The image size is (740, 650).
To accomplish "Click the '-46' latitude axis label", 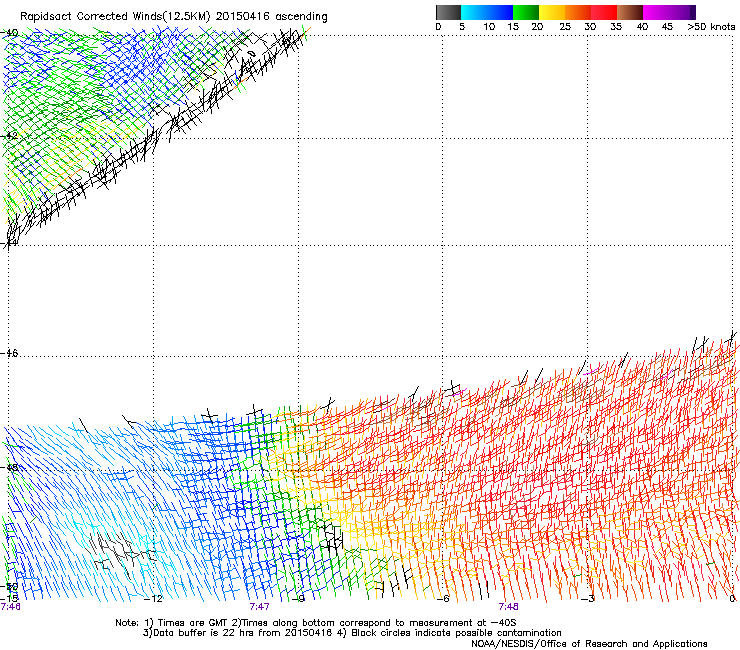I will pyautogui.click(x=10, y=353).
